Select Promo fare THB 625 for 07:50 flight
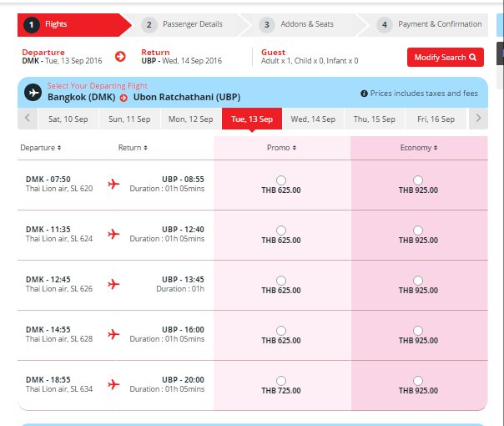 pyautogui.click(x=281, y=180)
